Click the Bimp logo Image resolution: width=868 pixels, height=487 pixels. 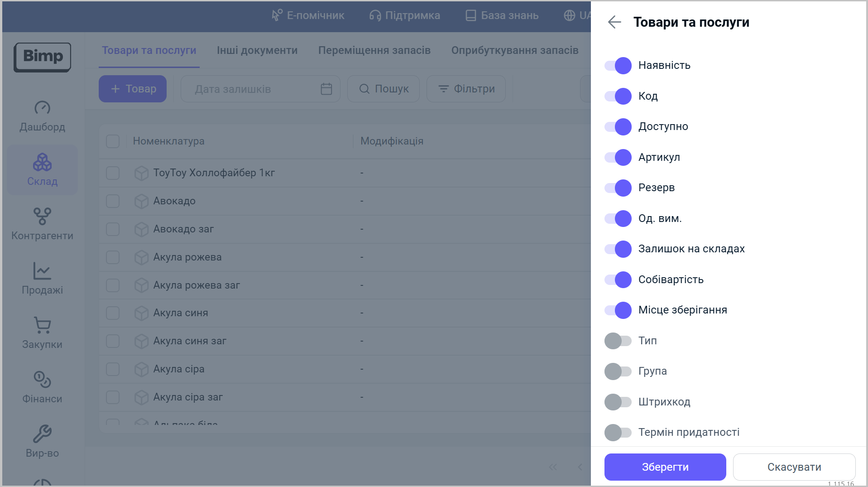click(43, 57)
